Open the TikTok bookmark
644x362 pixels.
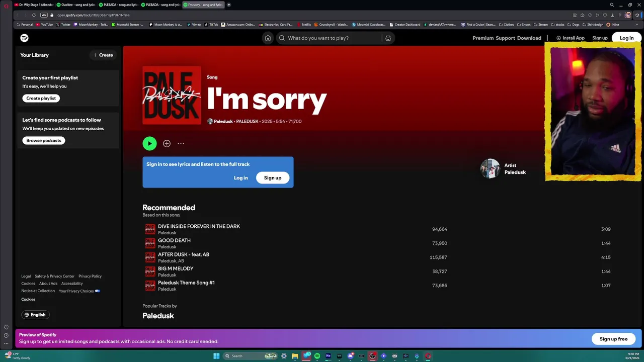[211, 24]
